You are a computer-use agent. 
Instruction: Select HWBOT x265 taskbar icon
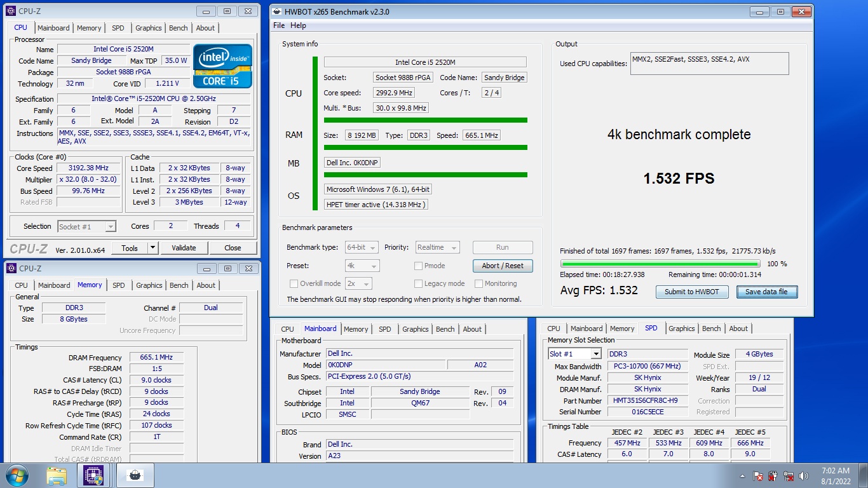pos(133,475)
